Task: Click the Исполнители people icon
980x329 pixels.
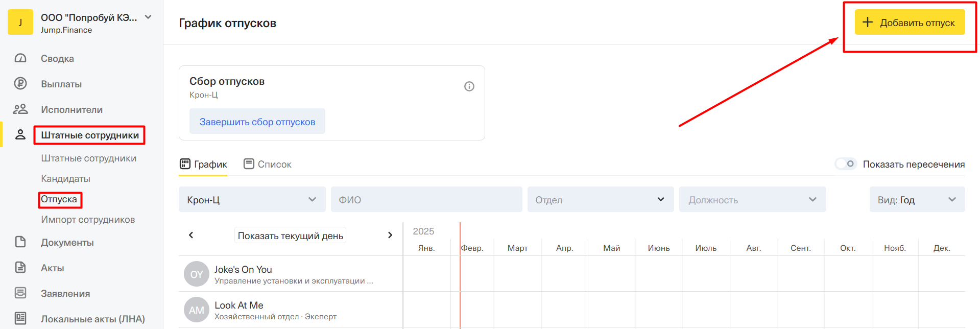Action: pyautogui.click(x=20, y=109)
